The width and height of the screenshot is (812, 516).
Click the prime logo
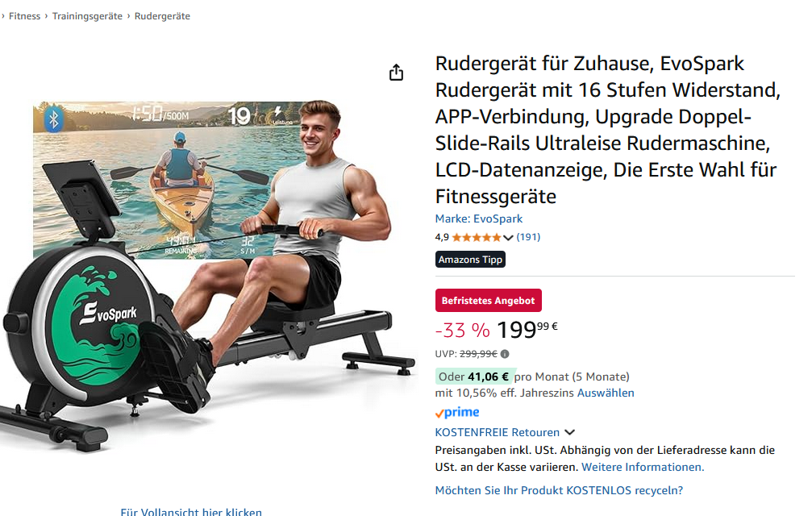[457, 413]
